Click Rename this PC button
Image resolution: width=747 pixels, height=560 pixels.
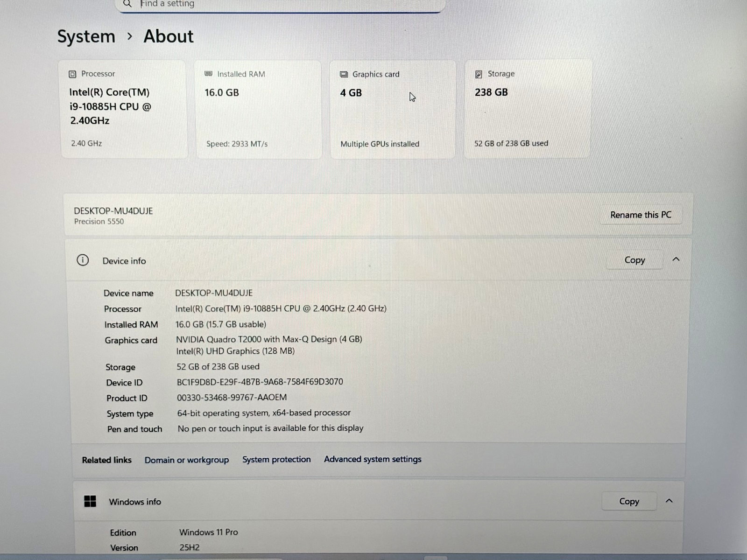641,215
